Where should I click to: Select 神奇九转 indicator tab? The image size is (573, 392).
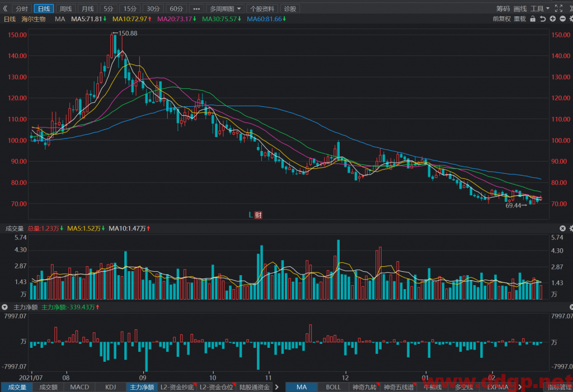364,388
